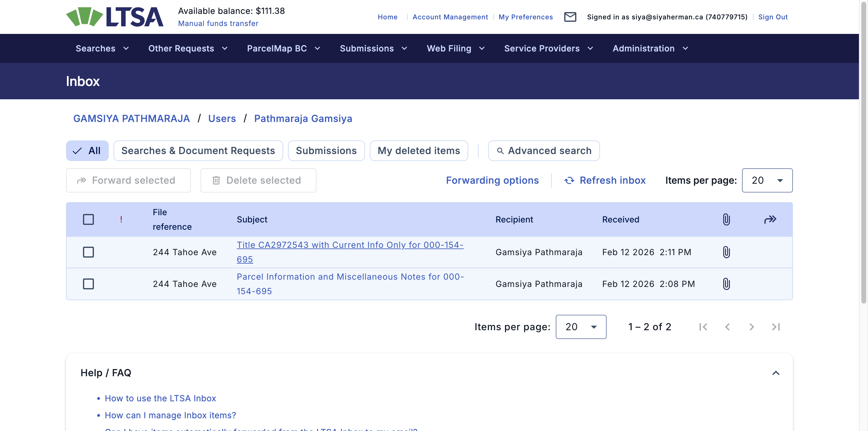The height and width of the screenshot is (431, 868).
Task: Open the Advanced search button
Action: click(x=544, y=151)
